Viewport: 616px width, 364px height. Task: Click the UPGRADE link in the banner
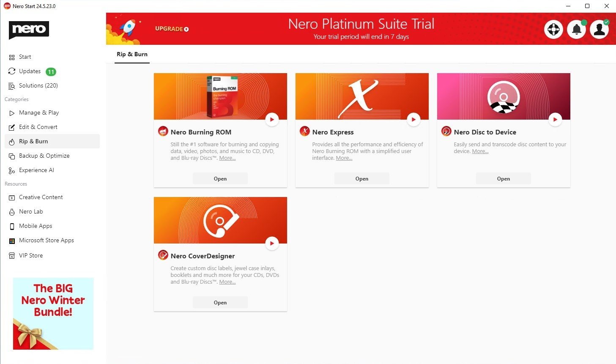(x=172, y=29)
